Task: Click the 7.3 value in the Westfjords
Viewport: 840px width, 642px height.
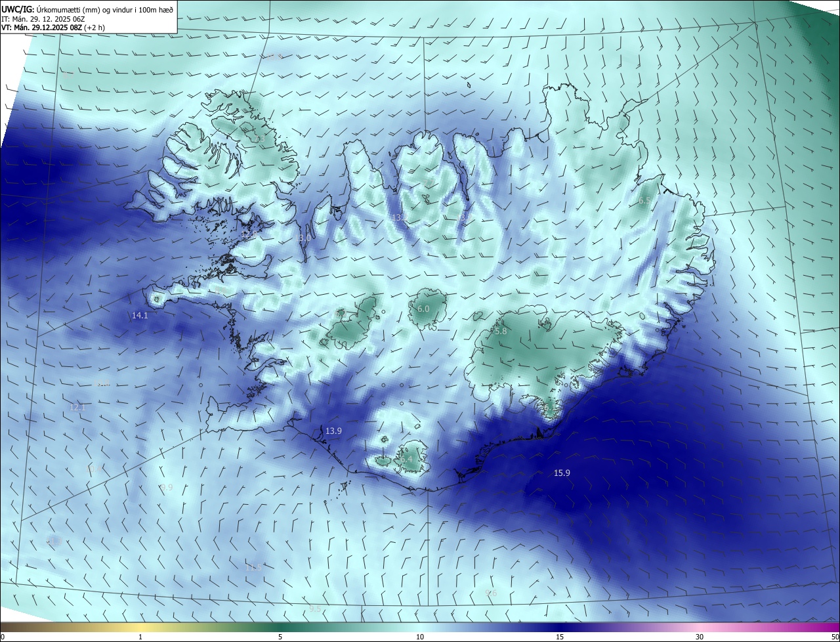Action: [x=261, y=139]
